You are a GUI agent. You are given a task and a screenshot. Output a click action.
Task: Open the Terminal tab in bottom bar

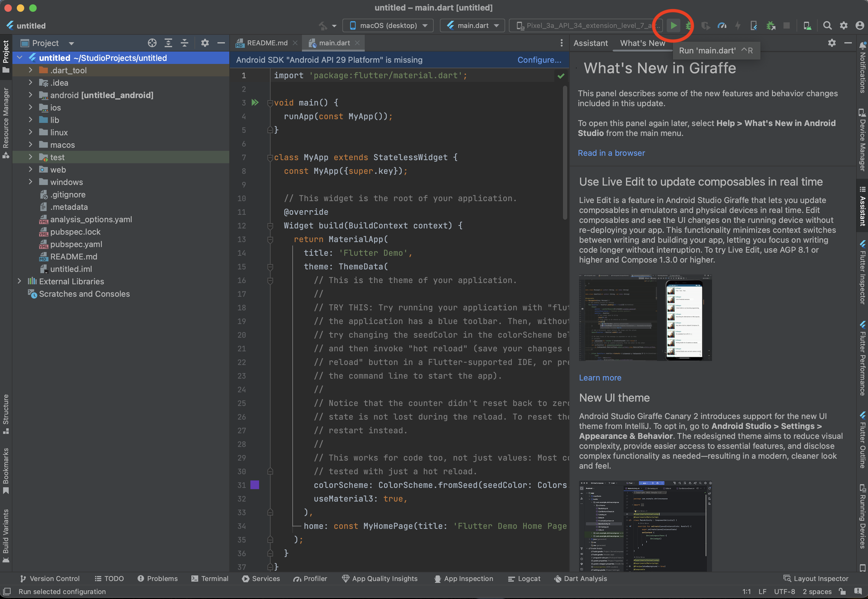[210, 578]
